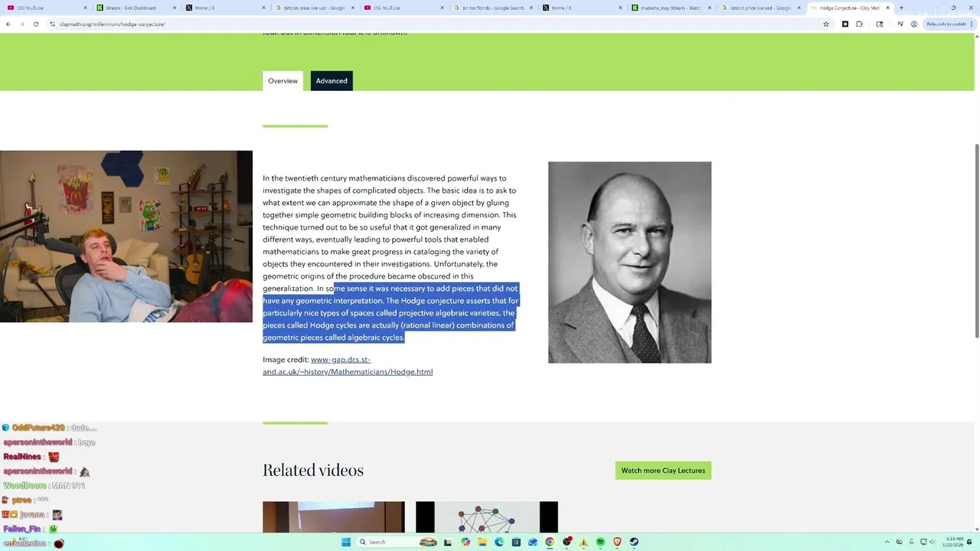Close the Hodge Conjecture tab
The image size is (980, 551).
pos(888,8)
